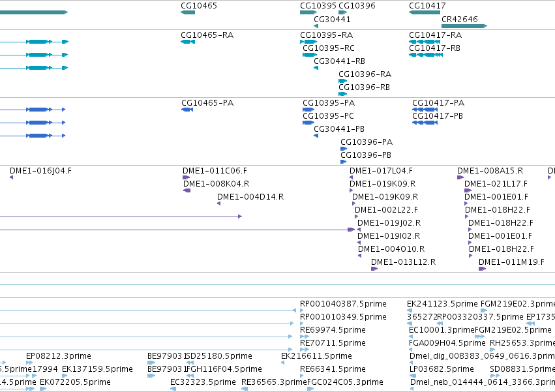Click EST label FGM219E02.5prime
Image resolution: width=555 pixels, height=392 pixels.
click(x=513, y=331)
